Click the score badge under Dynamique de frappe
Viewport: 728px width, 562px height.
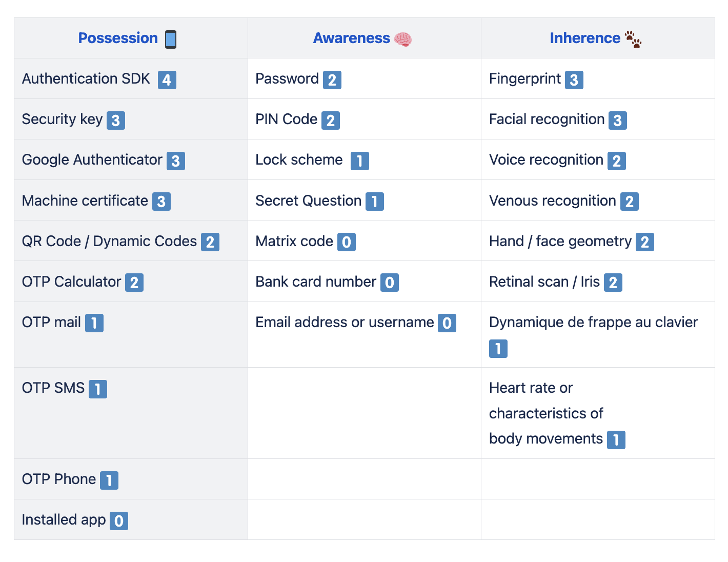498,349
